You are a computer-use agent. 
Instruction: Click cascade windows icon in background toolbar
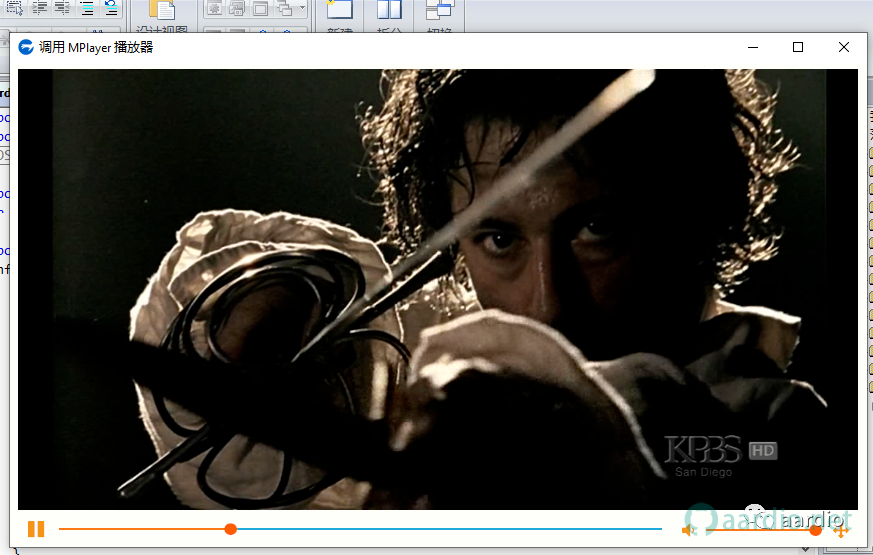click(x=285, y=8)
